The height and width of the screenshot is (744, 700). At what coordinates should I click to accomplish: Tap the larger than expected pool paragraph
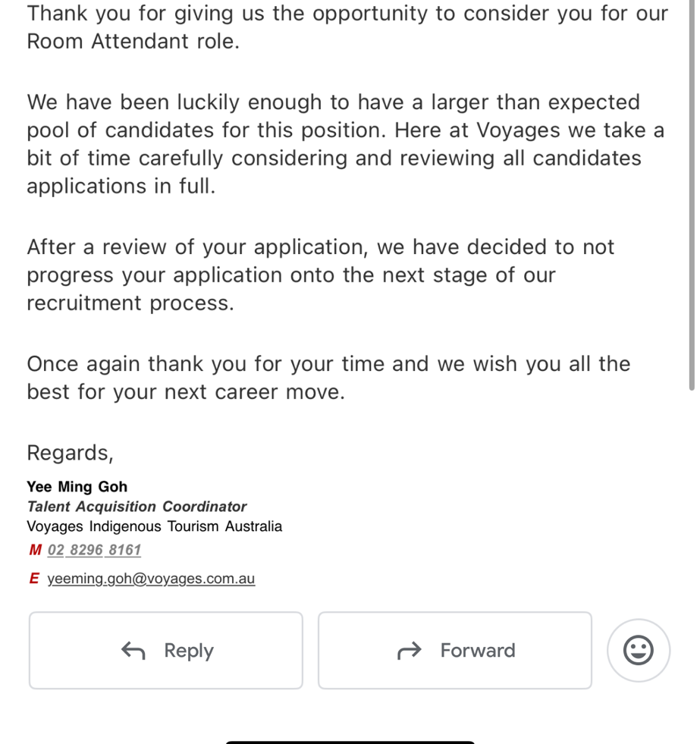(x=345, y=144)
